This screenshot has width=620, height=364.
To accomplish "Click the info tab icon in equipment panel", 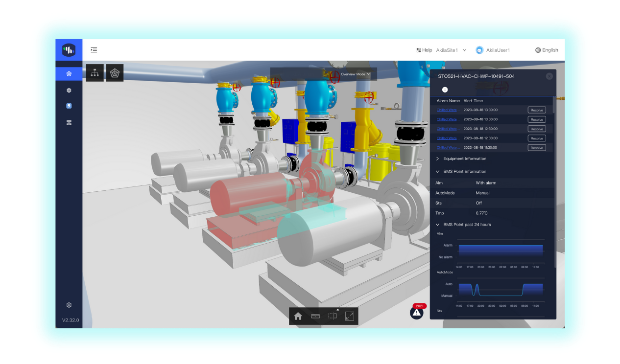I will (x=445, y=90).
